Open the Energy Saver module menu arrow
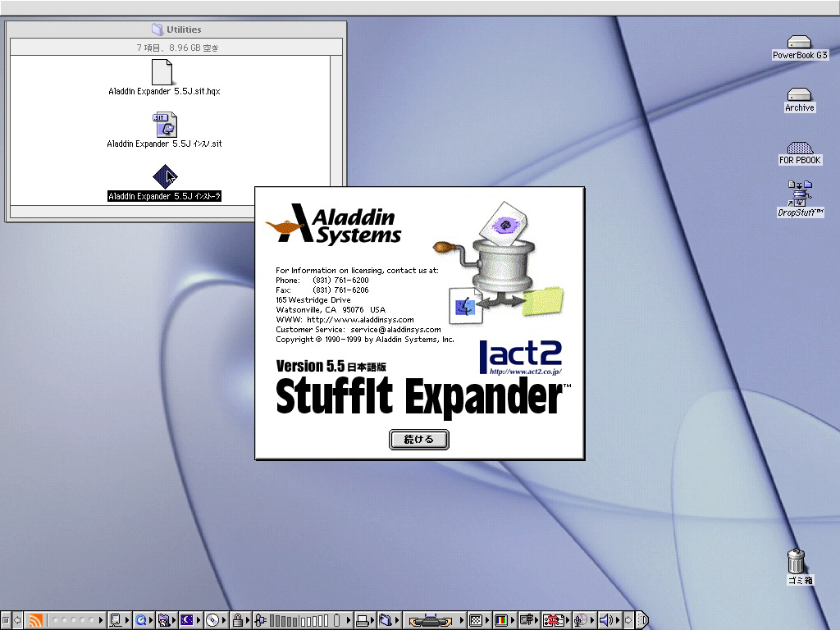This screenshot has height=630, width=840. [199, 620]
